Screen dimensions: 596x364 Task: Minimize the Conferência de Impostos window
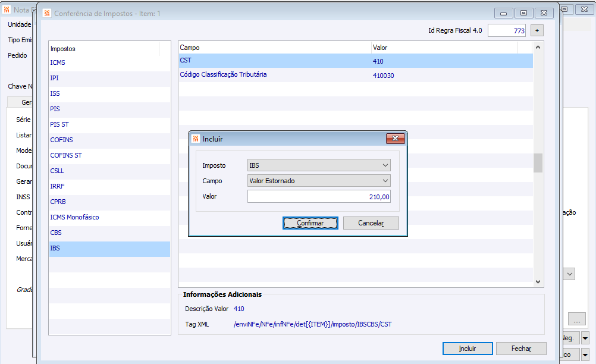504,13
